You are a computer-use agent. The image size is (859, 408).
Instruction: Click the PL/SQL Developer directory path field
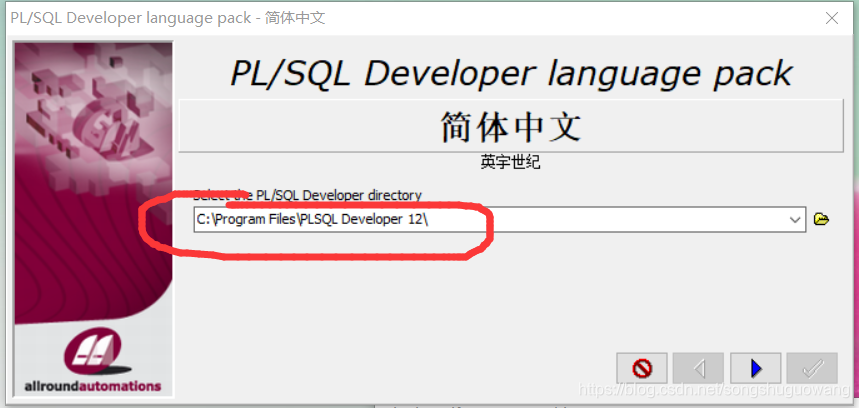(x=499, y=220)
